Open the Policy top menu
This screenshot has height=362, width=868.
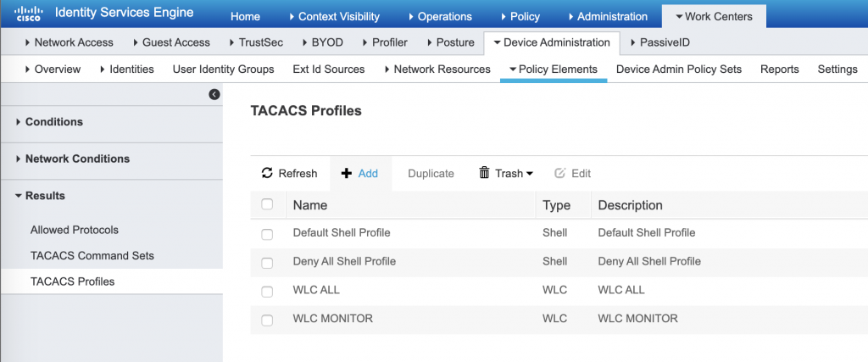[520, 17]
